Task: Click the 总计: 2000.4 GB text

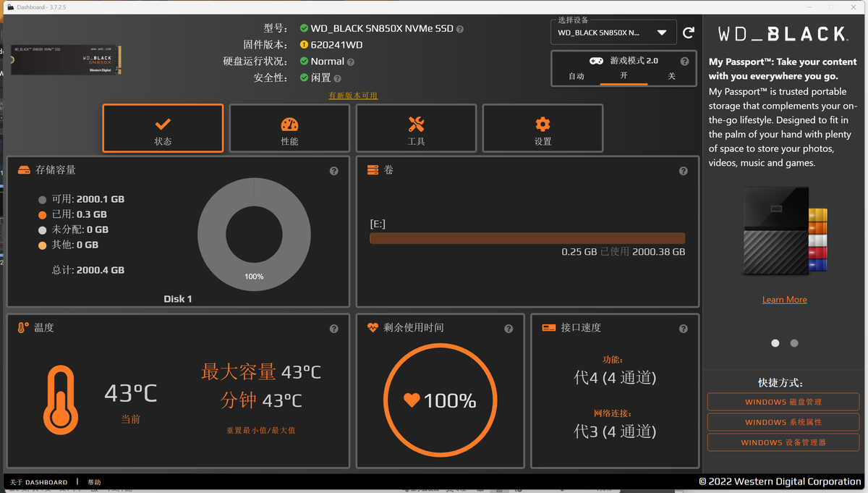Action: 88,270
